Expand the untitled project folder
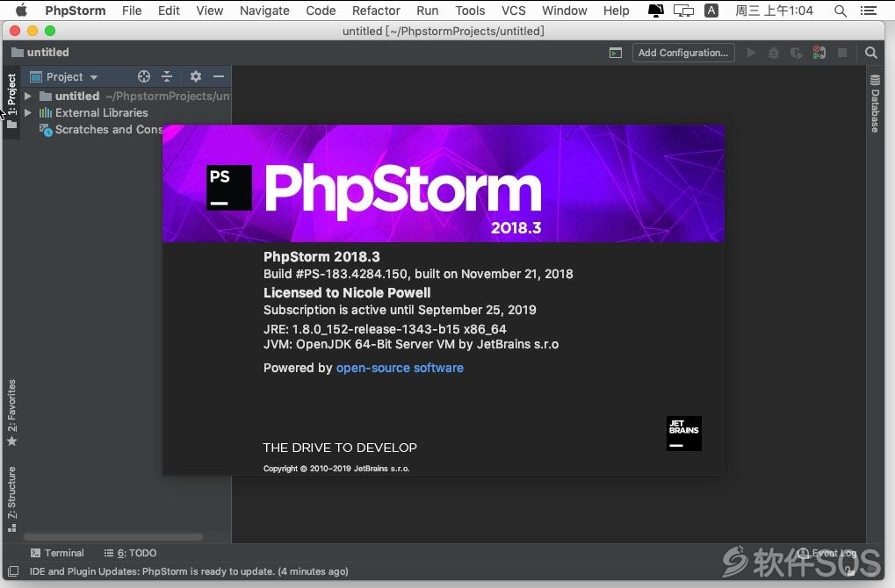 (x=28, y=96)
